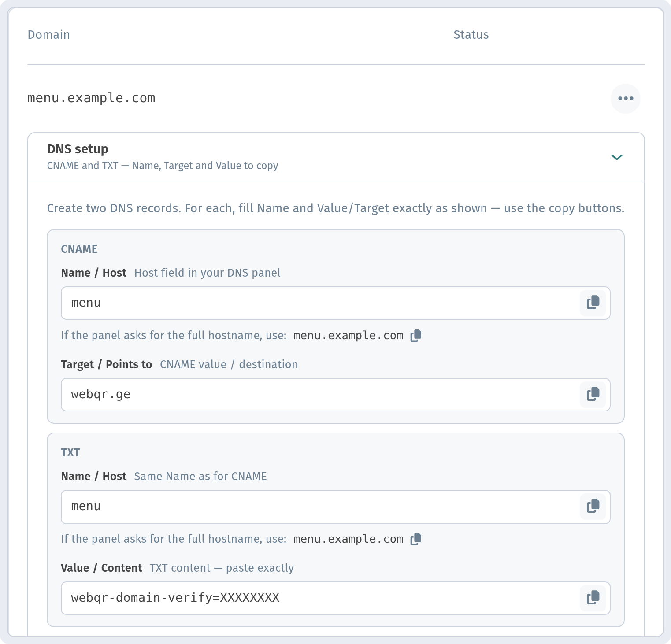Viewport: 671px width, 644px height.
Task: Copy the CNAME target webqr.ge
Action: pyautogui.click(x=593, y=394)
